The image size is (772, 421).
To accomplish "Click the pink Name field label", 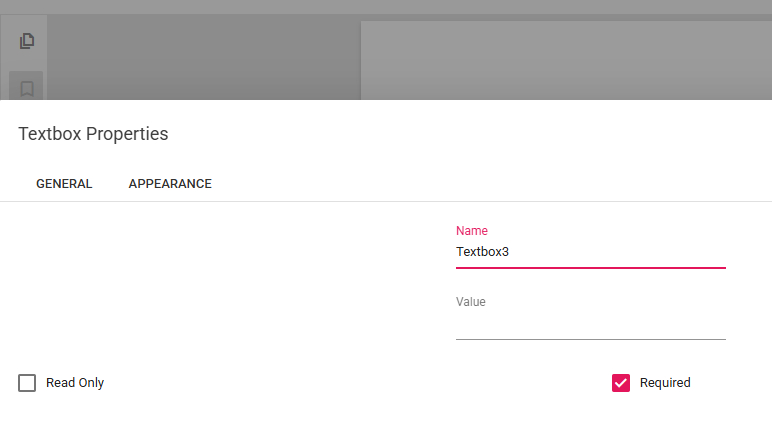I will [472, 231].
